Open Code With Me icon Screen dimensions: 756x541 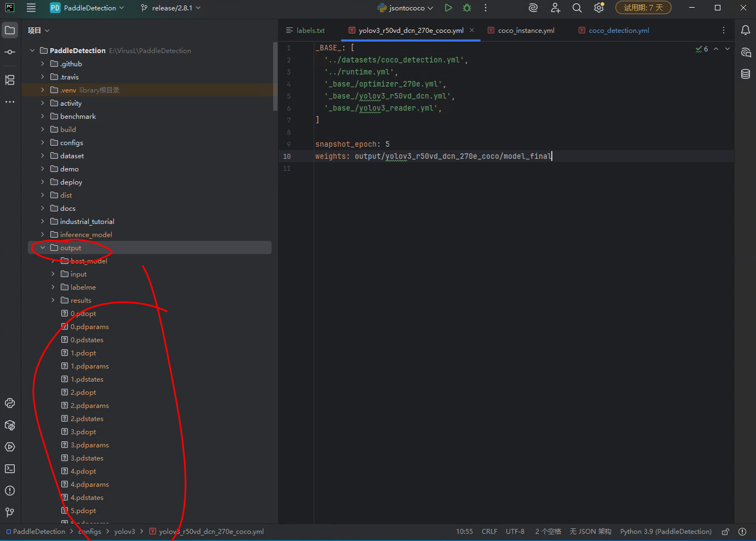(x=556, y=8)
